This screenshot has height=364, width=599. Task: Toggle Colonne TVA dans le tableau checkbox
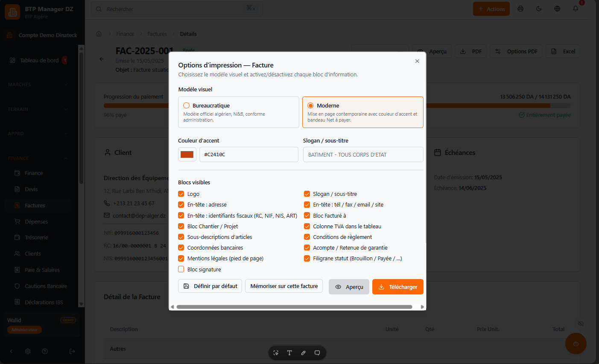307,226
